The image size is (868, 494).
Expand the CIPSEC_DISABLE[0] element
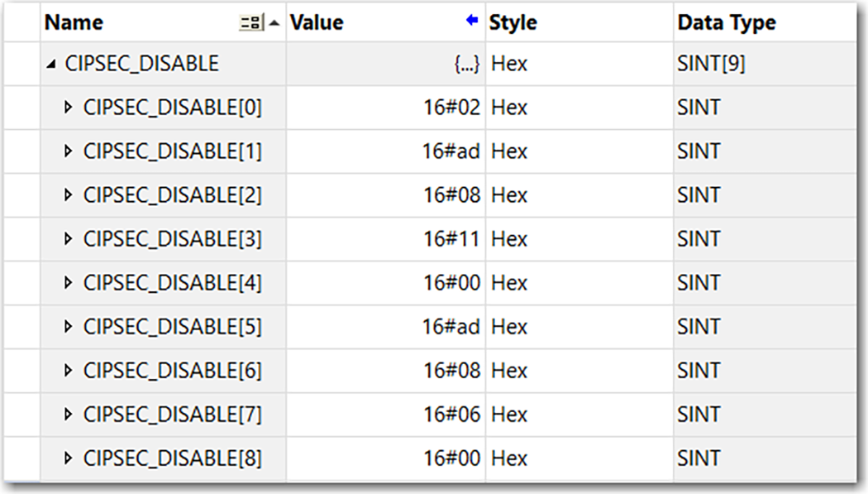pos(69,108)
